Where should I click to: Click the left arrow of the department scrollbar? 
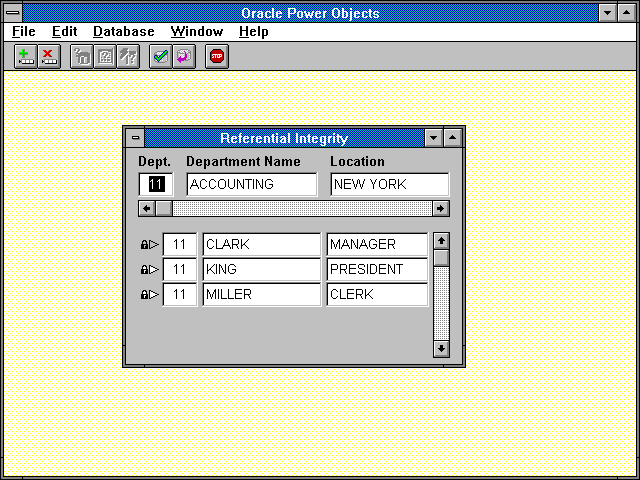coord(147,208)
